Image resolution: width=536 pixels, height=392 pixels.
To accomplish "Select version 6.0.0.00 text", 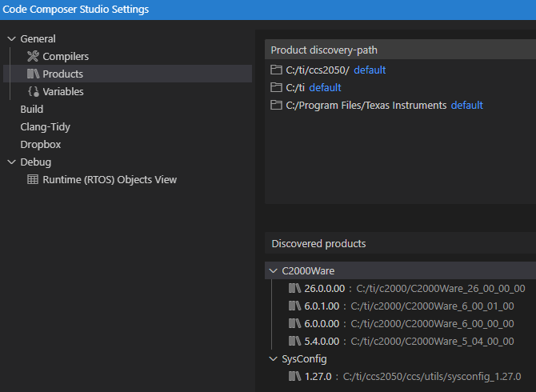I will coord(322,324).
